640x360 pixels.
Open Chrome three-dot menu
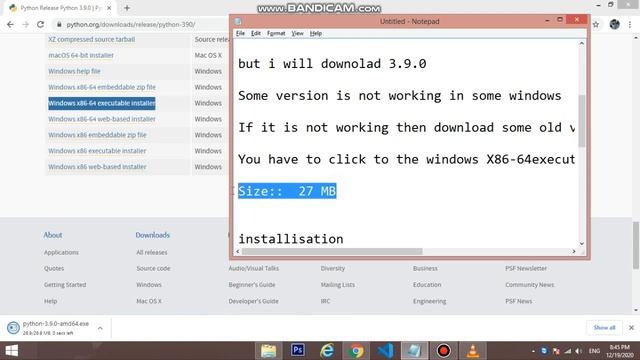(630, 24)
